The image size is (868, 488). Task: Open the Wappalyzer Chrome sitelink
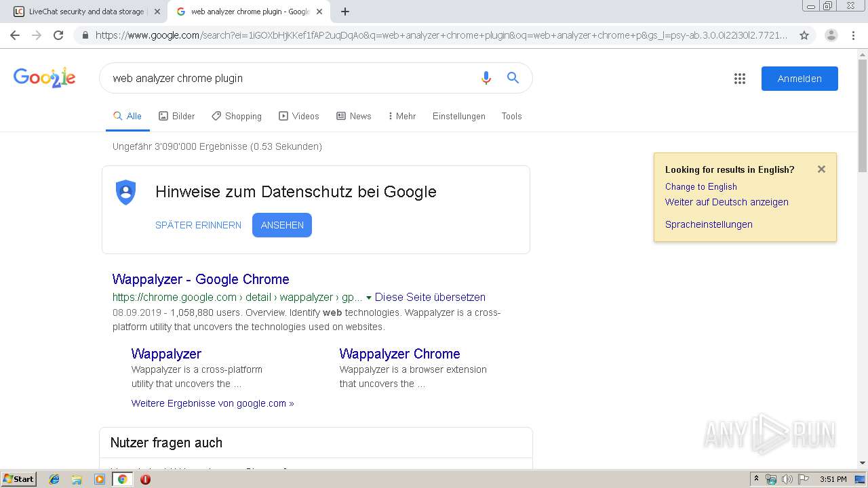click(399, 354)
